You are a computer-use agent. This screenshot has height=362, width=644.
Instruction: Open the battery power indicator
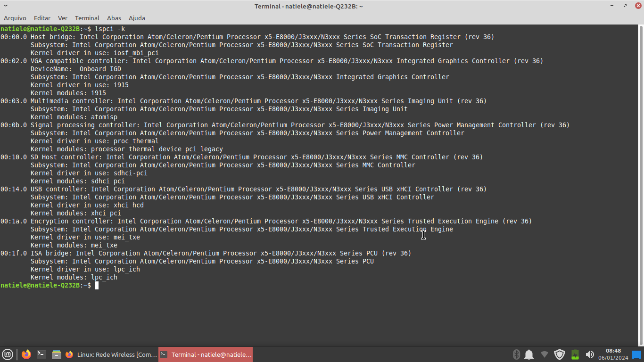[575, 354]
